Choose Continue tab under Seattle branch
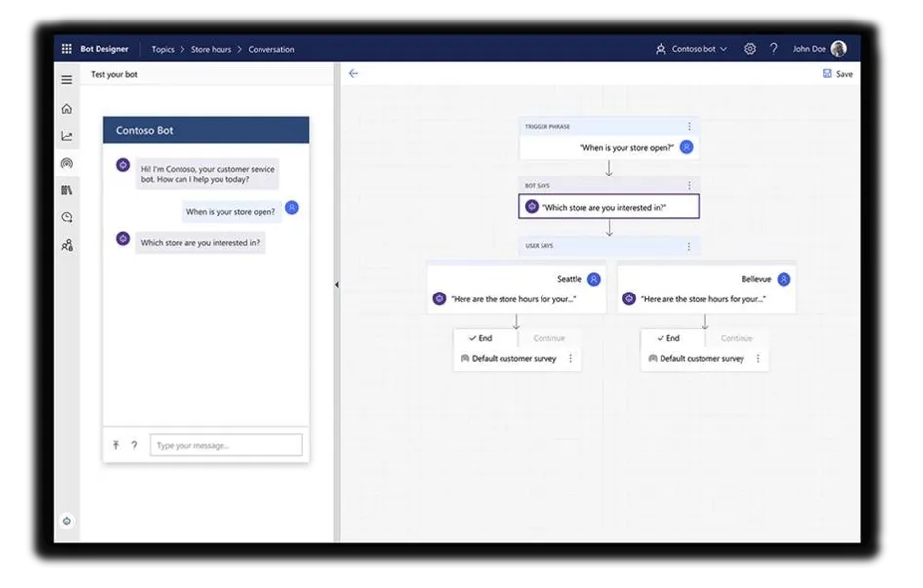This screenshot has width=923, height=588. pos(548,338)
